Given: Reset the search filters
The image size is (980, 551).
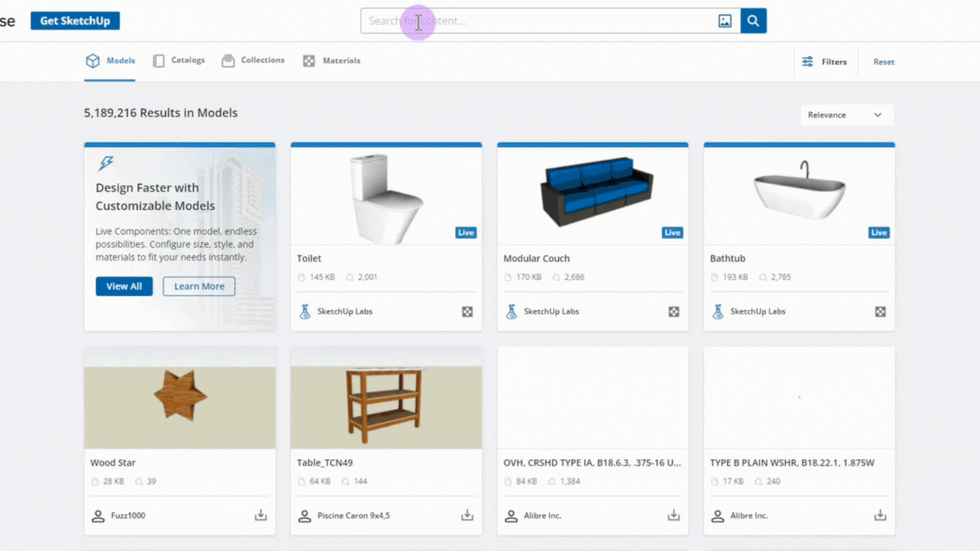Looking at the screenshot, I should tap(883, 62).
